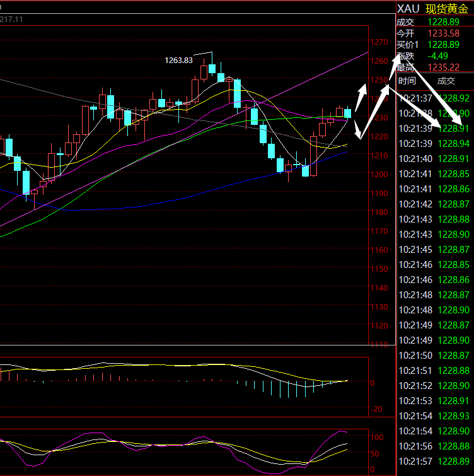The image size is (474, 476).
Task: Select the 最高 high price 1235.22
Action: pyautogui.click(x=443, y=67)
